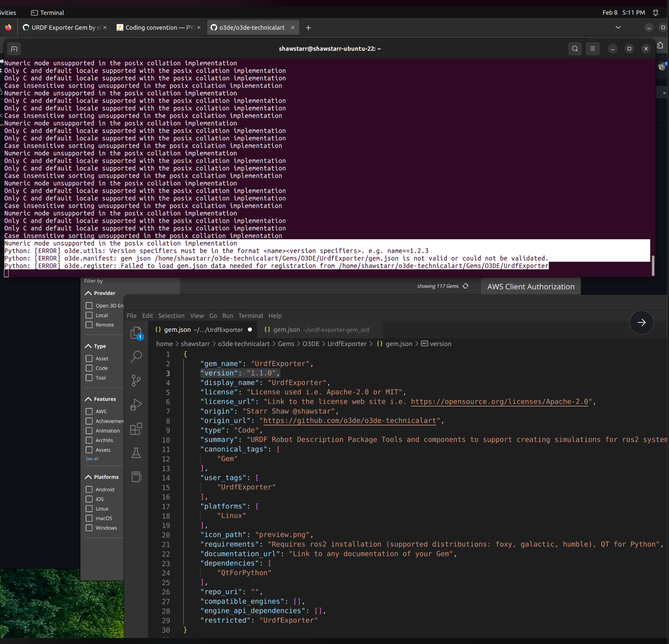
Task: Open the Selection menu in VS Code
Action: point(171,315)
